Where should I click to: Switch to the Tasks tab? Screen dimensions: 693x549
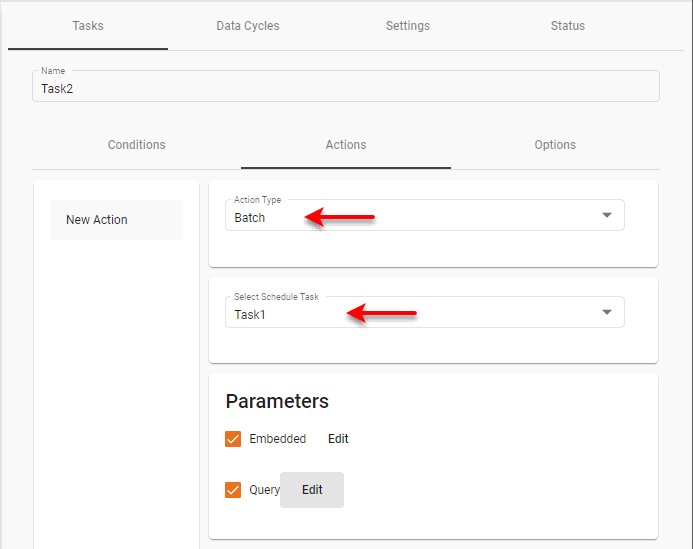(x=88, y=26)
